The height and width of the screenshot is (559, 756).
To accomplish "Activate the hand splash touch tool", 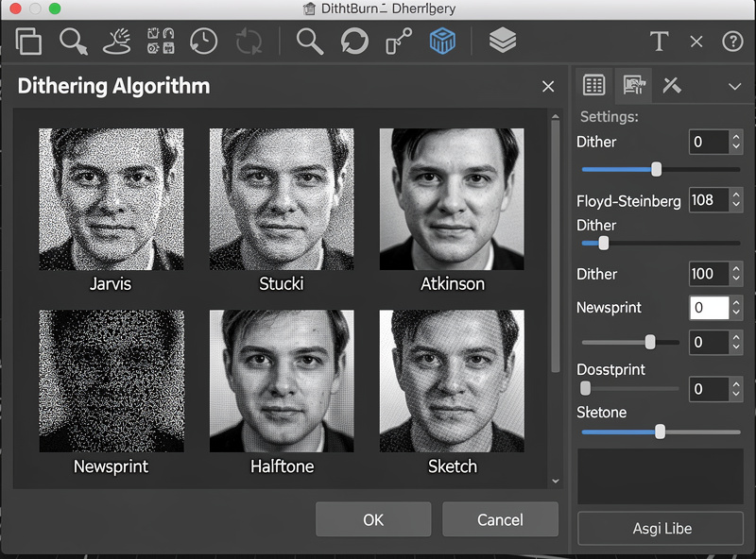I will tap(116, 41).
